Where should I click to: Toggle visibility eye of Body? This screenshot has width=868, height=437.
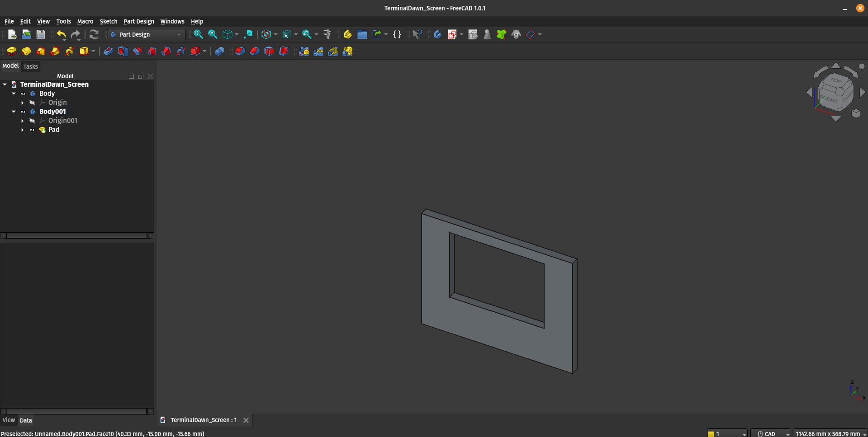coord(23,94)
